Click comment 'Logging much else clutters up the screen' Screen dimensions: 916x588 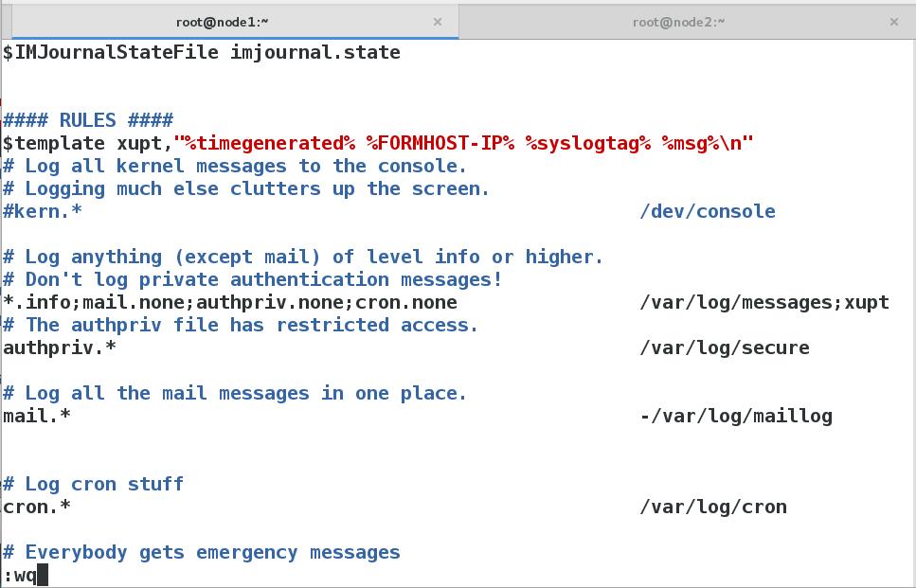(x=246, y=188)
